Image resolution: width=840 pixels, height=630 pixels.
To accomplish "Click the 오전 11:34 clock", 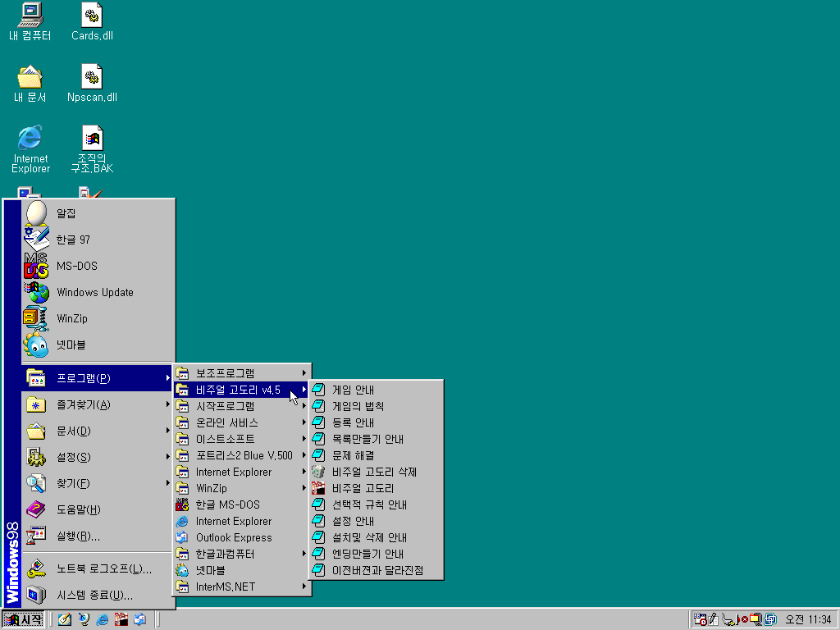I will point(808,620).
